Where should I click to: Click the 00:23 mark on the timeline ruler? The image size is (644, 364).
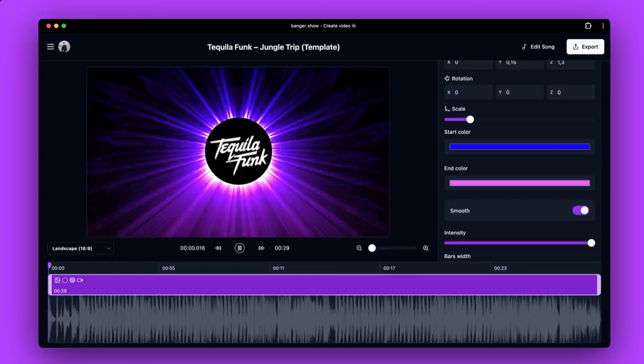[500, 268]
